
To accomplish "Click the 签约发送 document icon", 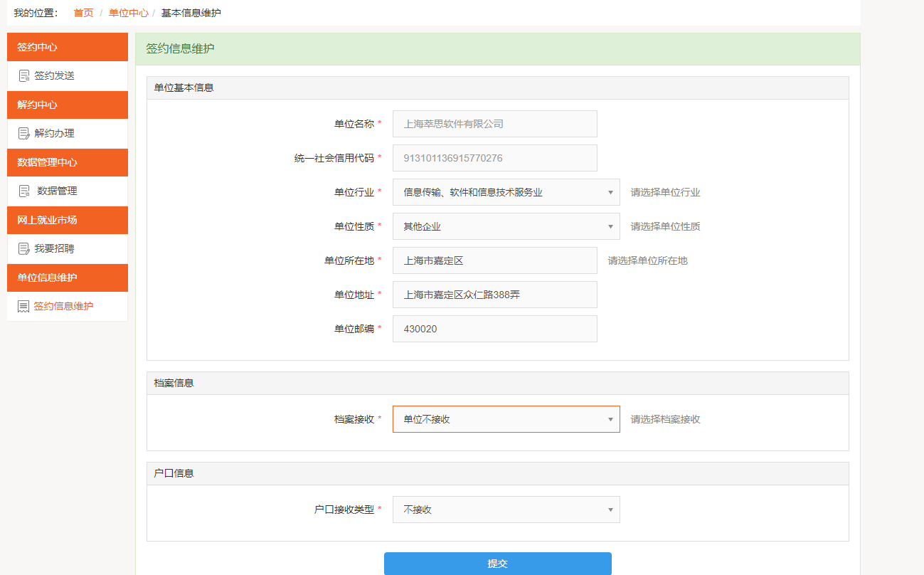I will tap(24, 75).
